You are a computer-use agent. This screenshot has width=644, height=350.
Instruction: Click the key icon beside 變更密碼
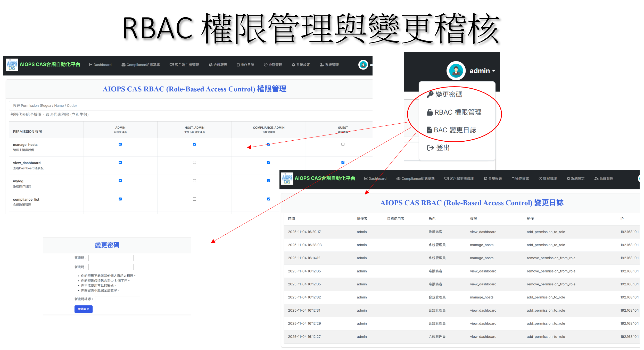430,95
